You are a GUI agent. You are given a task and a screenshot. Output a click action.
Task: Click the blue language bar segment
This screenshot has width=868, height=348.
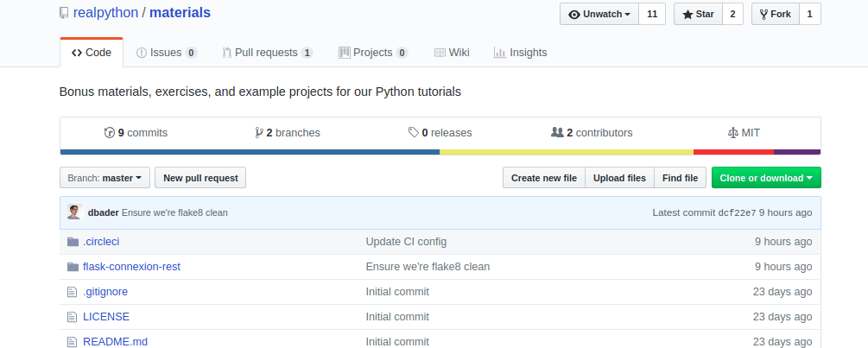[x=250, y=152]
